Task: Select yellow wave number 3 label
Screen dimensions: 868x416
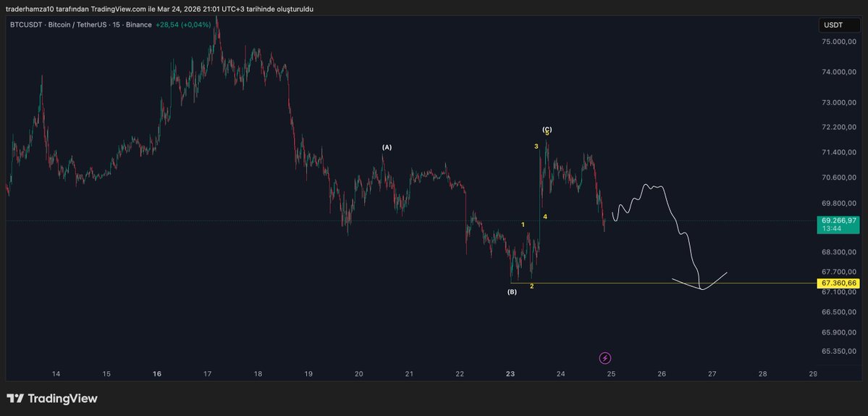Action: 536,146
